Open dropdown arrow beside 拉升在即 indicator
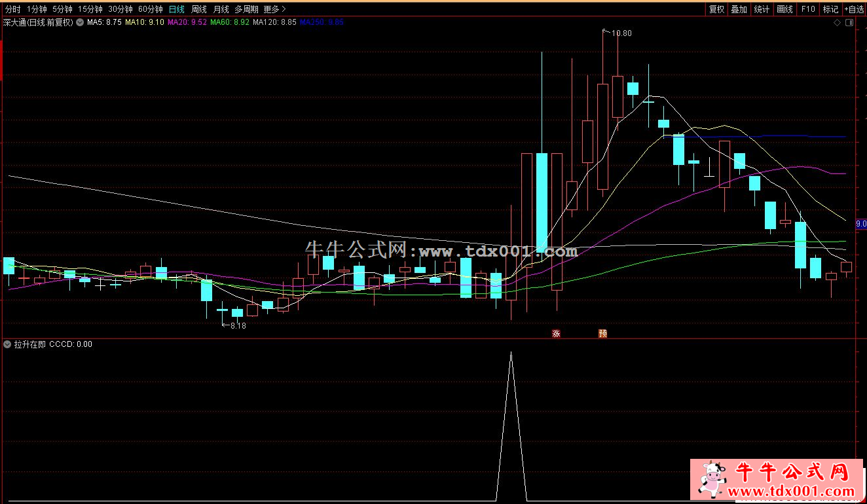The image size is (867, 504). point(7,344)
